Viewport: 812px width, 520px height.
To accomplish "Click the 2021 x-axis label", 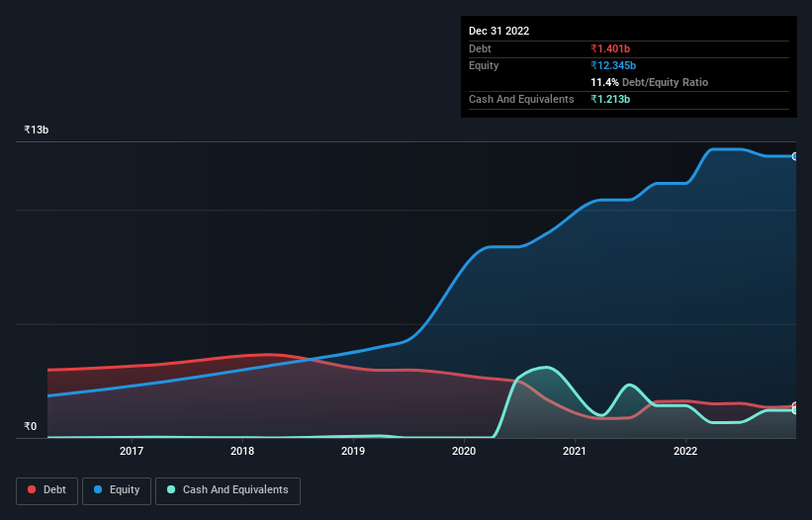I will point(575,451).
